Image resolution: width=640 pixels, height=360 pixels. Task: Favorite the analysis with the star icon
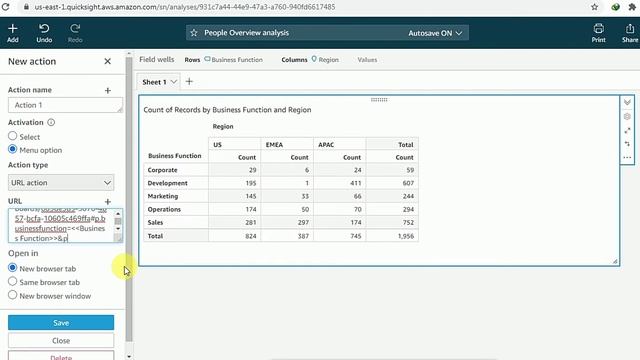click(194, 33)
